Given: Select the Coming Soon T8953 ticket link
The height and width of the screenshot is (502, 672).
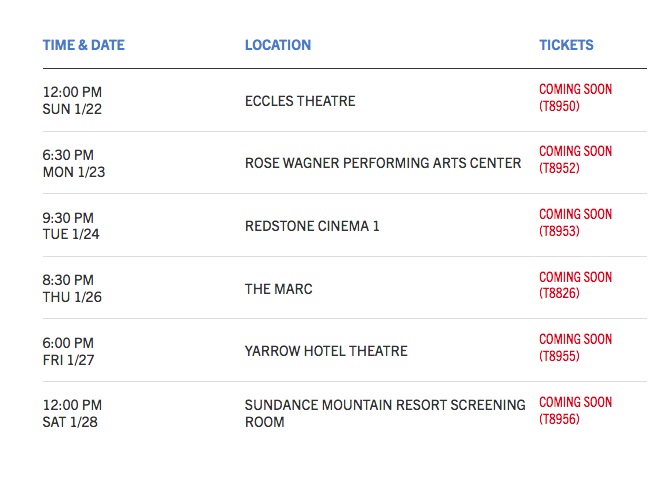Looking at the screenshot, I should point(575,223).
